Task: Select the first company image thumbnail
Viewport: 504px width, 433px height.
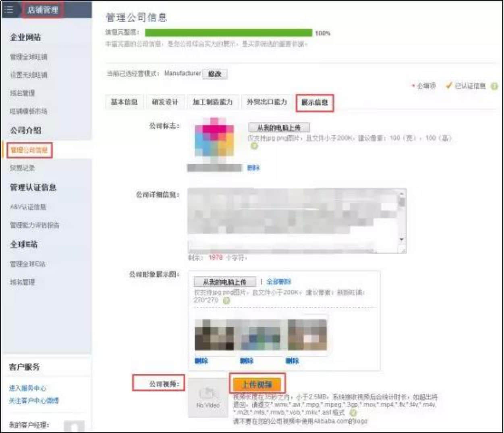Action: tap(214, 335)
